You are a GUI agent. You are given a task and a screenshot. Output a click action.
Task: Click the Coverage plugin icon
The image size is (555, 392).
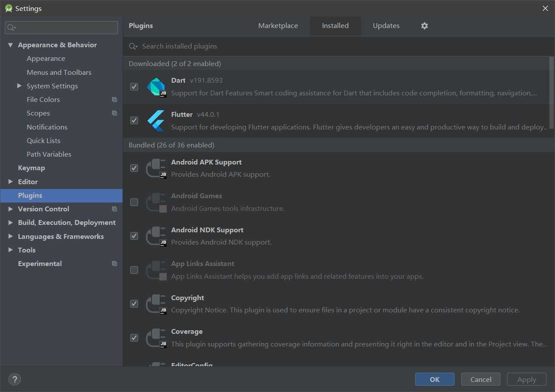click(x=156, y=337)
